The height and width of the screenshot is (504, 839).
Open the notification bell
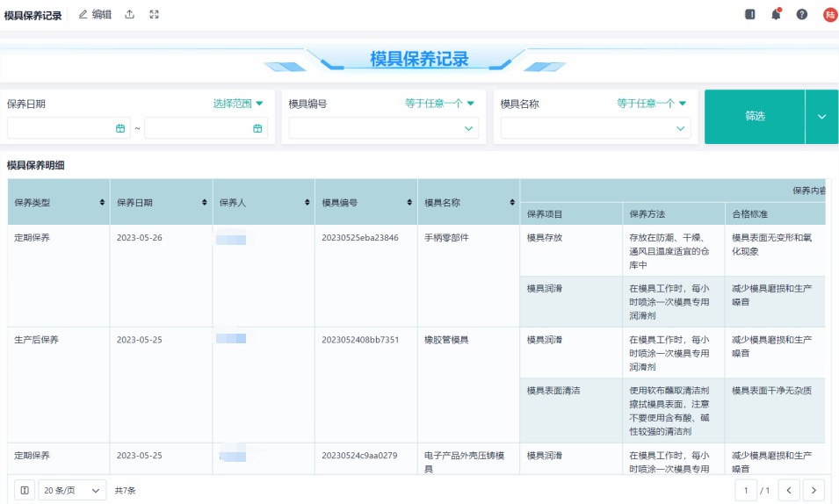pyautogui.click(x=776, y=14)
